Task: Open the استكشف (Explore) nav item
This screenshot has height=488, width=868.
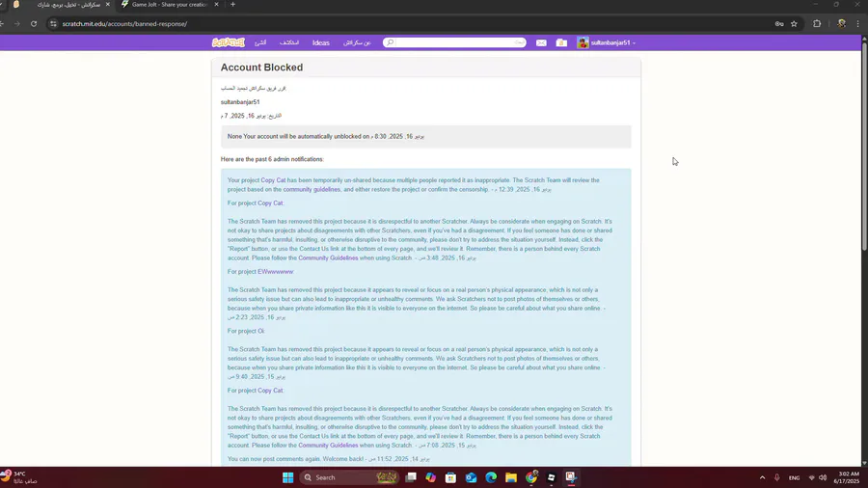Action: pos(289,42)
